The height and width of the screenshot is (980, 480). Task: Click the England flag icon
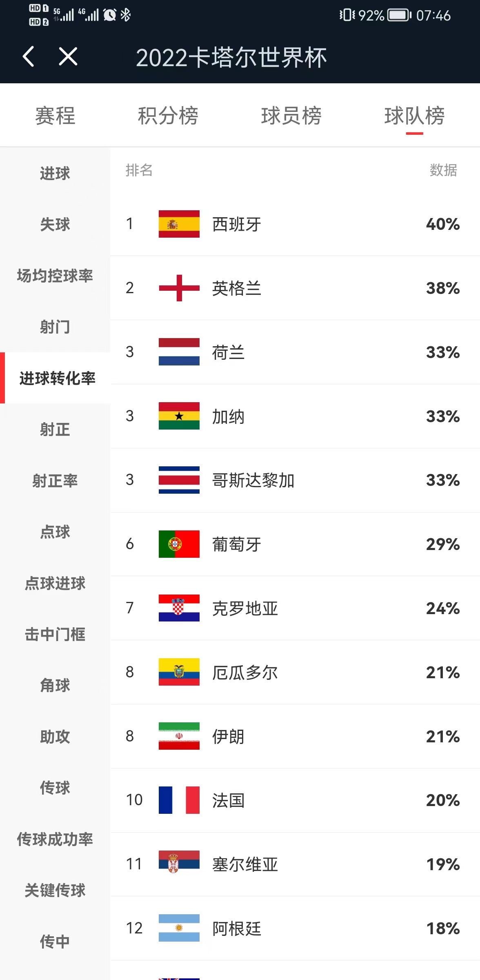pos(179,288)
